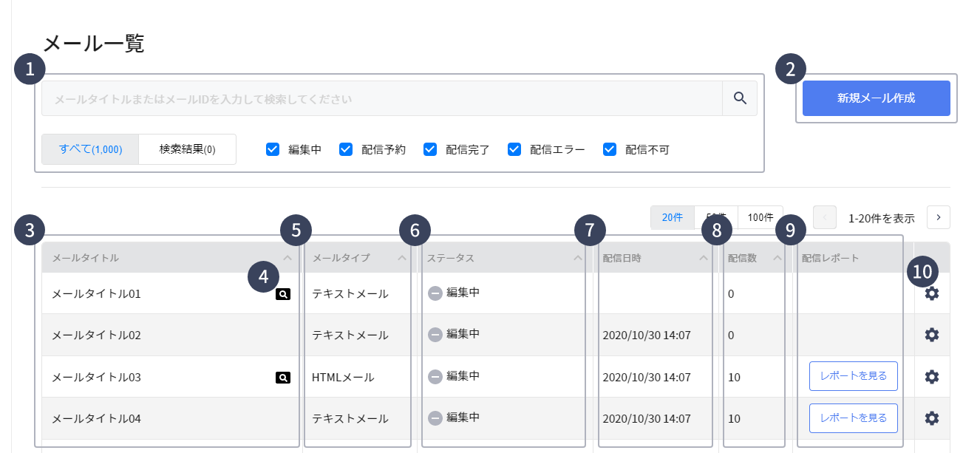Switch to 検索結果(0) tab
This screenshot has height=453, width=980.
[187, 149]
